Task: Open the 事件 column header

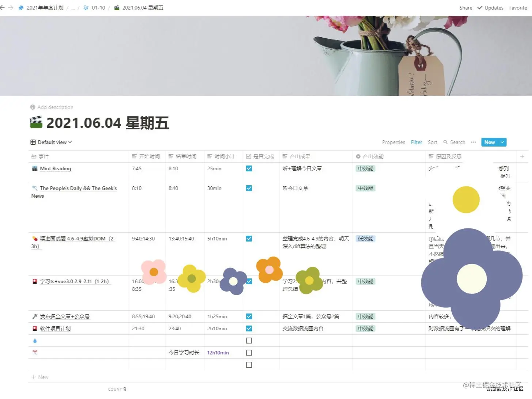Action: [78, 156]
